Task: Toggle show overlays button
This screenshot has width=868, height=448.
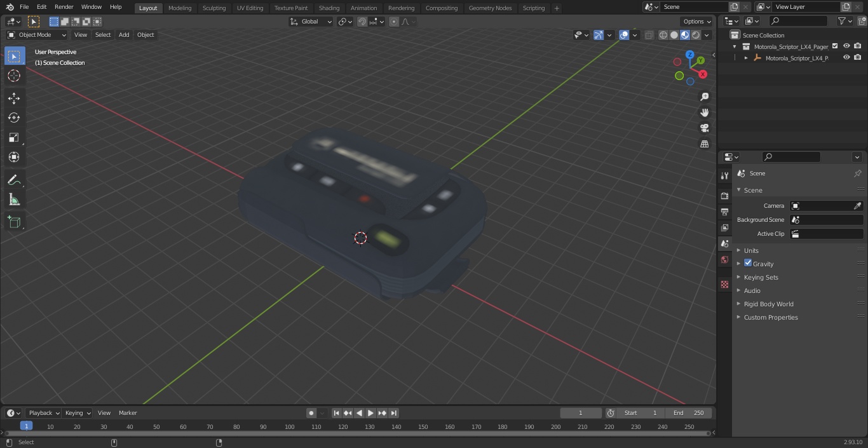Action: point(624,35)
